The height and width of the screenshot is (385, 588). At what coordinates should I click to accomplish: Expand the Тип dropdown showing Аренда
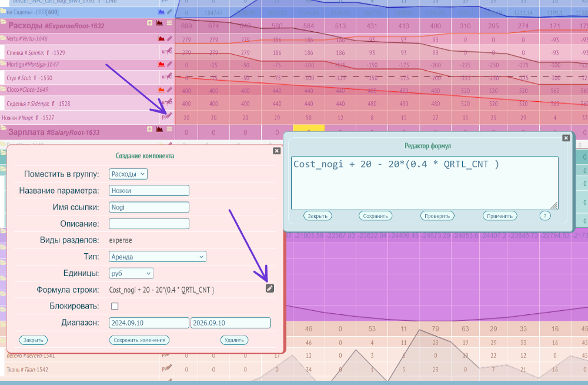158,257
